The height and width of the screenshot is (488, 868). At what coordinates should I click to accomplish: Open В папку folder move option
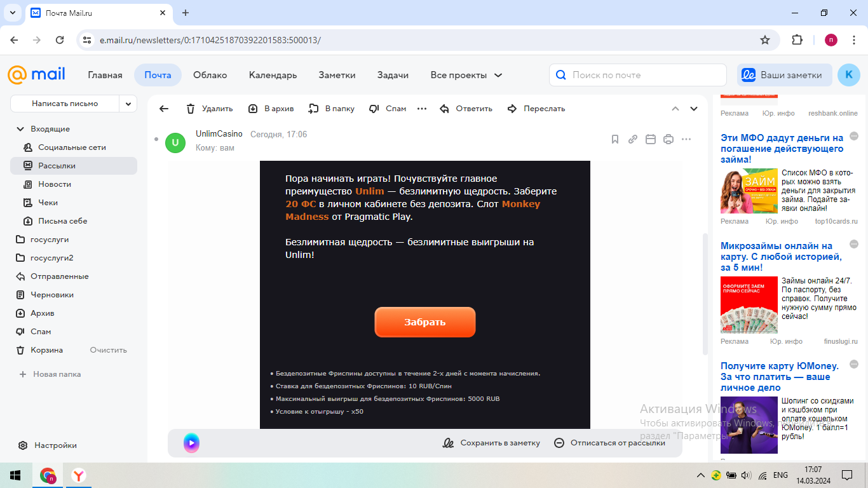click(331, 109)
